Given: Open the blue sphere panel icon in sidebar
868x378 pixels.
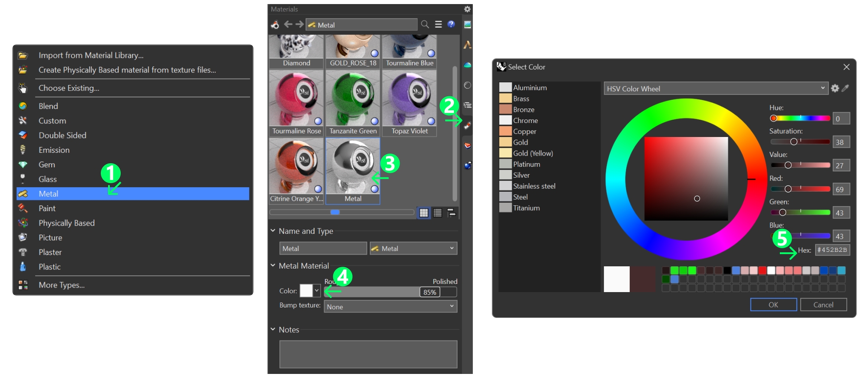Looking at the screenshot, I should click(467, 165).
